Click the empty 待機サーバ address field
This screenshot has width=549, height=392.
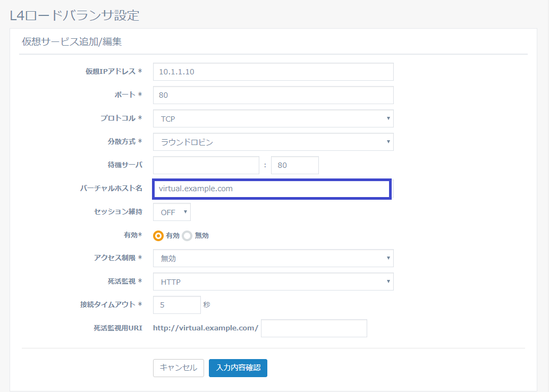(206, 165)
